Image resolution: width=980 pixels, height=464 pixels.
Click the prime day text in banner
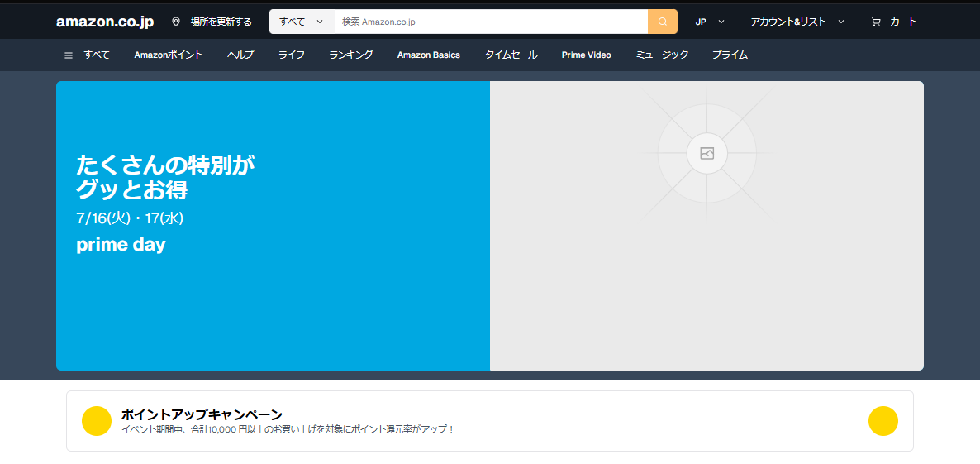[x=121, y=245]
